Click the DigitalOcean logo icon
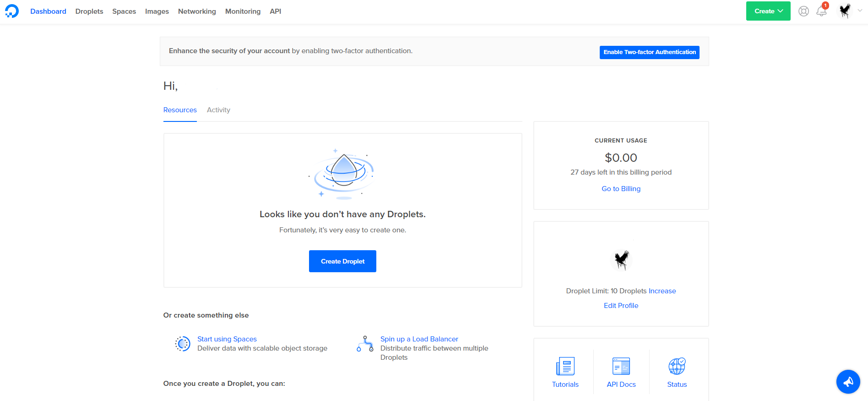Screen dimensions: 868x401 [12, 11]
